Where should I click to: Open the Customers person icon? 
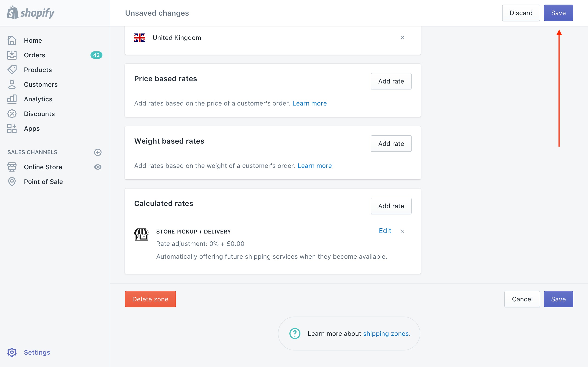click(12, 84)
